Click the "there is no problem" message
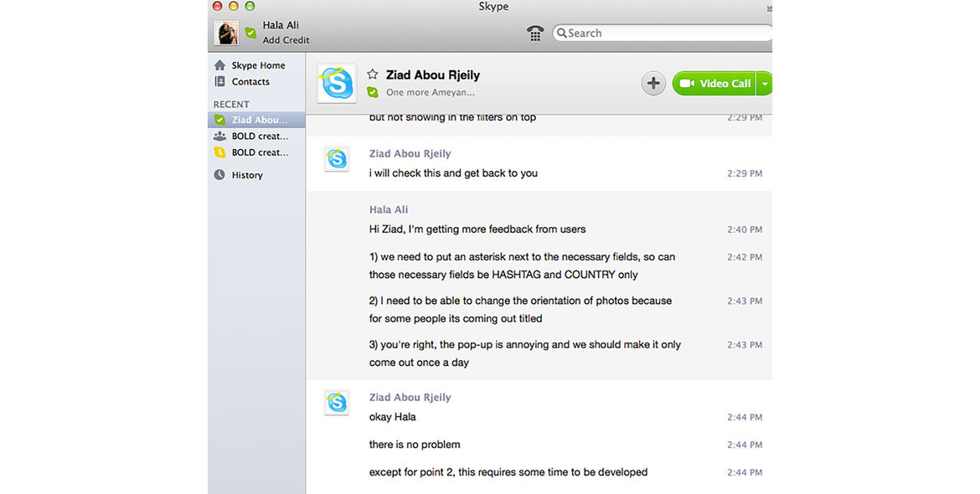980x494 pixels. point(415,445)
